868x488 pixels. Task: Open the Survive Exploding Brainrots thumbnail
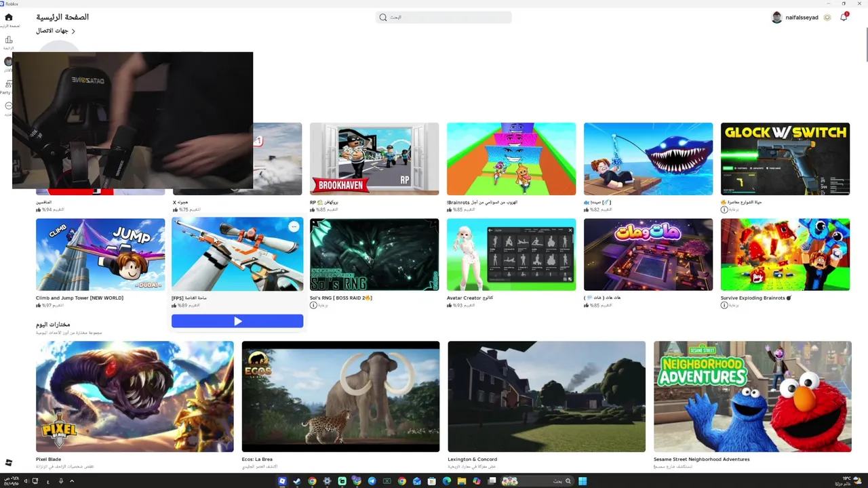[785, 254]
